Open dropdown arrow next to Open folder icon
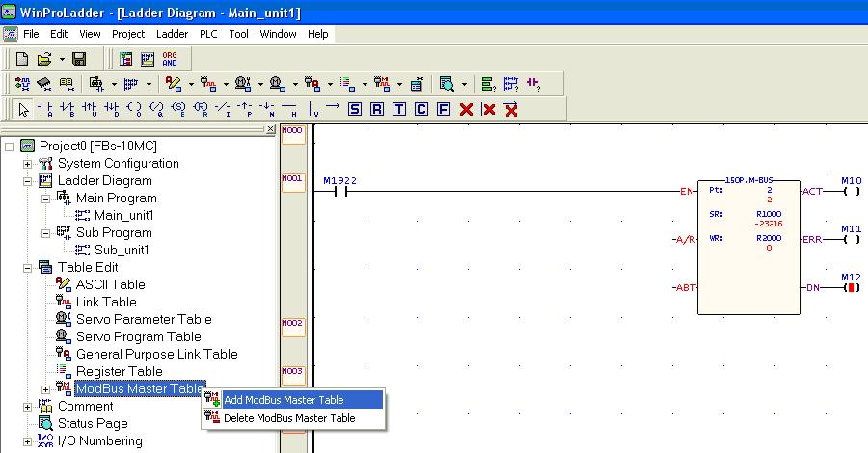This screenshot has height=453, width=868. [x=62, y=59]
